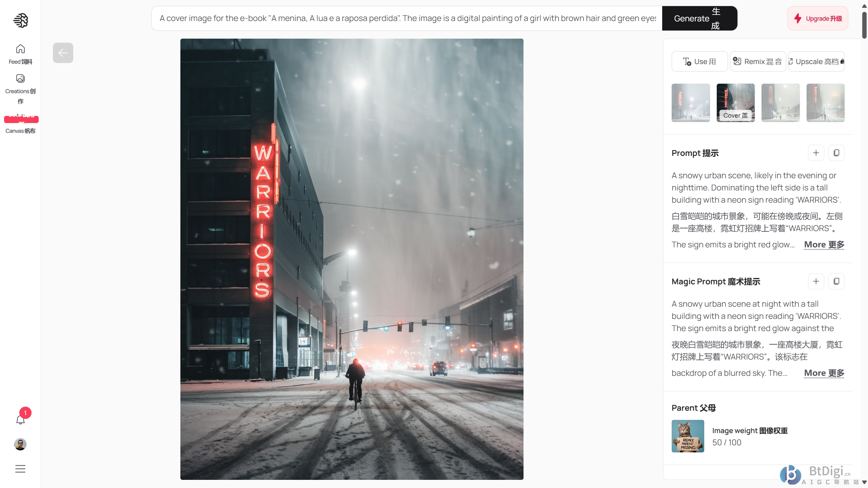Expand Magic Prompt with More link
Viewport: 868px width, 488px height.
click(x=824, y=373)
